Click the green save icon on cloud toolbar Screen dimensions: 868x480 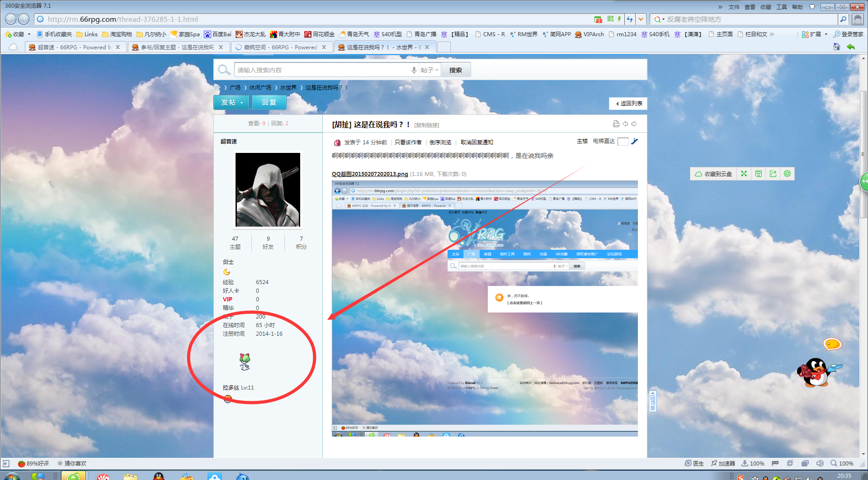[x=759, y=174]
